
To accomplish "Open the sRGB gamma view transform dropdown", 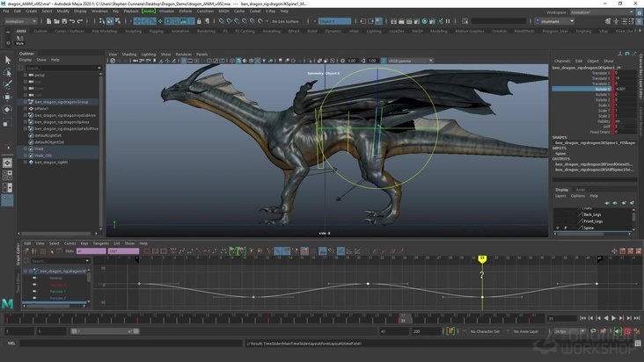I will tap(406, 61).
